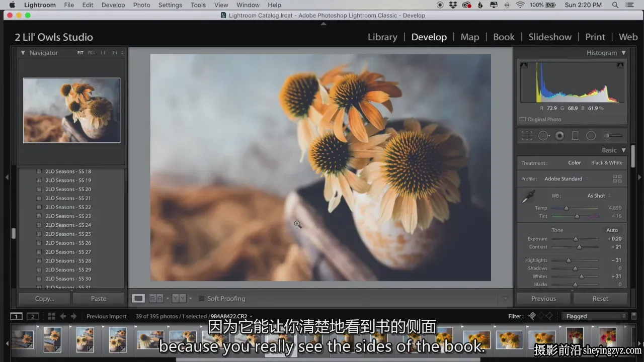Open the Develop menu

pos(113,5)
